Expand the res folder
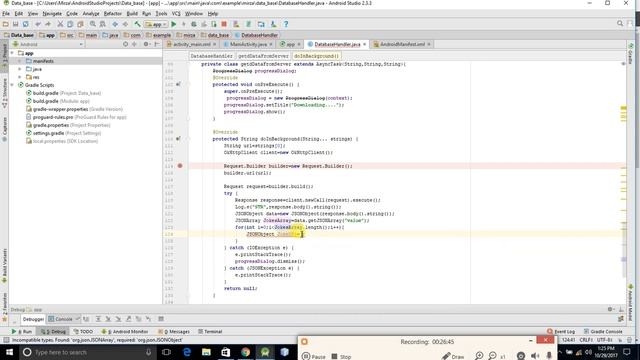Viewport: 640px width, 360px height. [x=20, y=77]
